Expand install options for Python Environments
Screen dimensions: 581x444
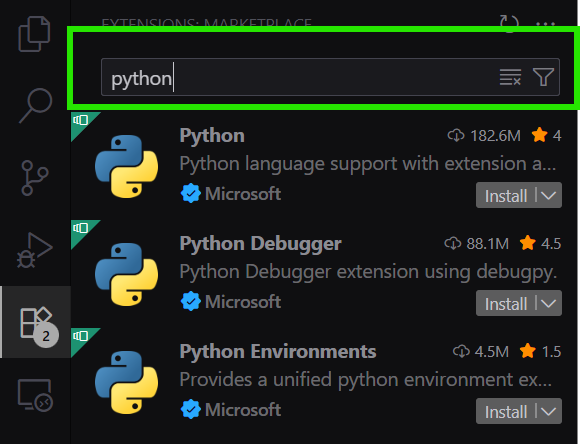pyautogui.click(x=548, y=411)
